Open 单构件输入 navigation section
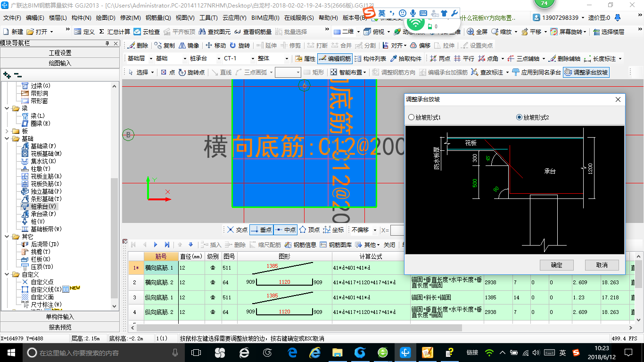Screen dimensions: 644x362 (60, 317)
